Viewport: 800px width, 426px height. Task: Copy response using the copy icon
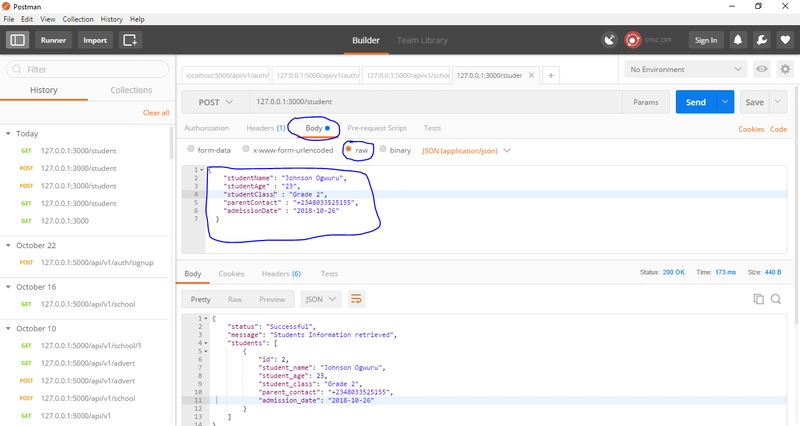click(760, 299)
